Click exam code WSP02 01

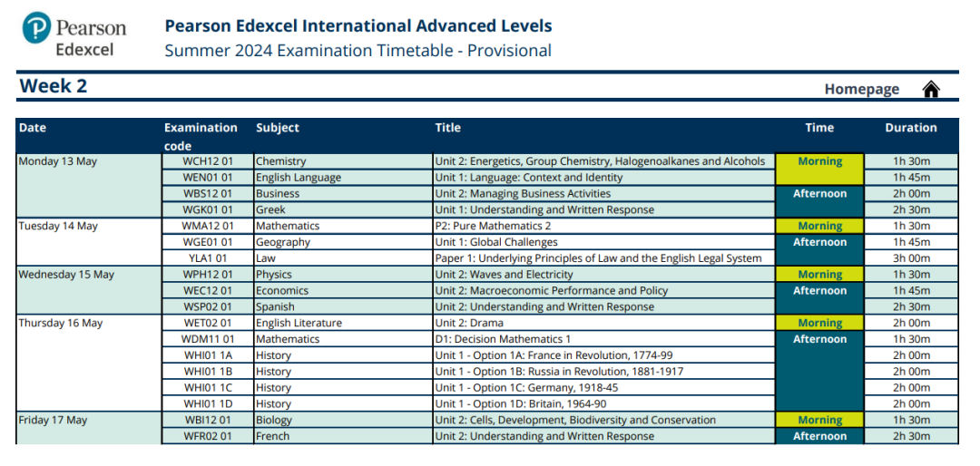coord(207,306)
